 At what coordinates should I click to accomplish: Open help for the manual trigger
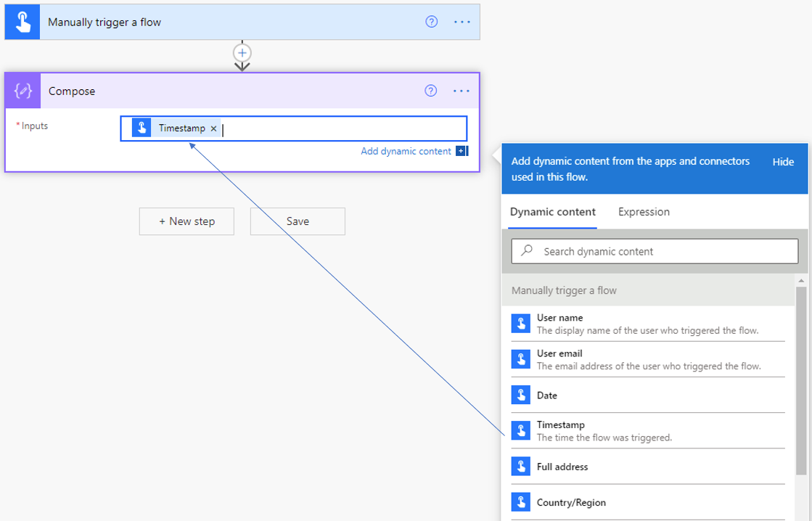pos(430,22)
